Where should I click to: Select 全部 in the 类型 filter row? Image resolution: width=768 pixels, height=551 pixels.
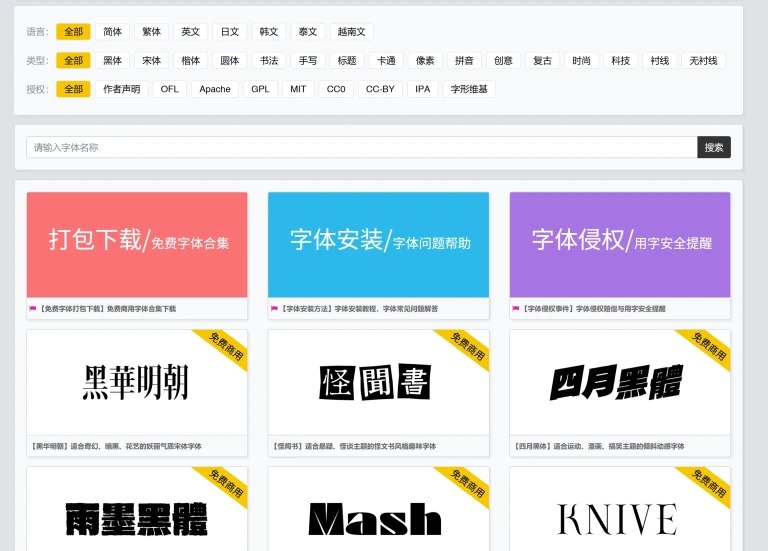(x=73, y=61)
